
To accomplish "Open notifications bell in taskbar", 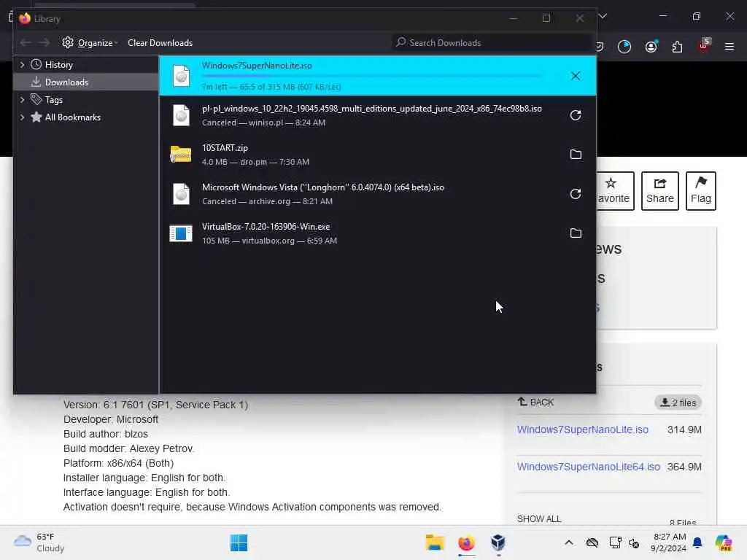I will coord(697,542).
